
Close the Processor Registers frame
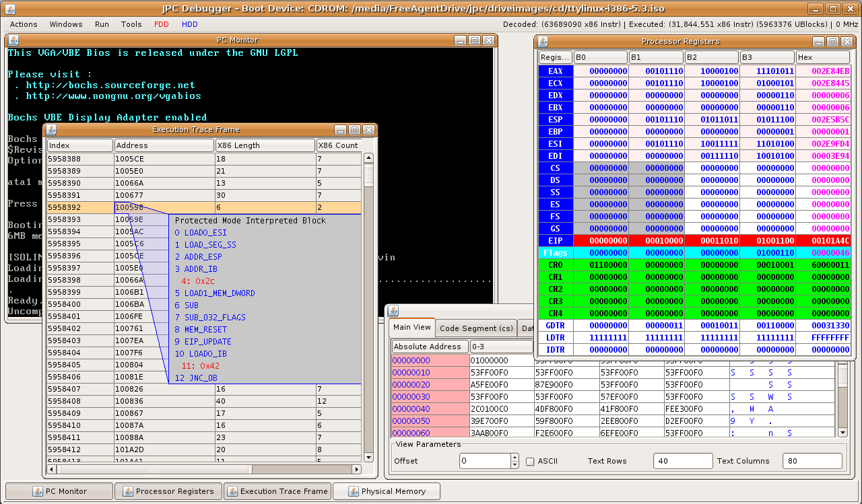[x=847, y=42]
